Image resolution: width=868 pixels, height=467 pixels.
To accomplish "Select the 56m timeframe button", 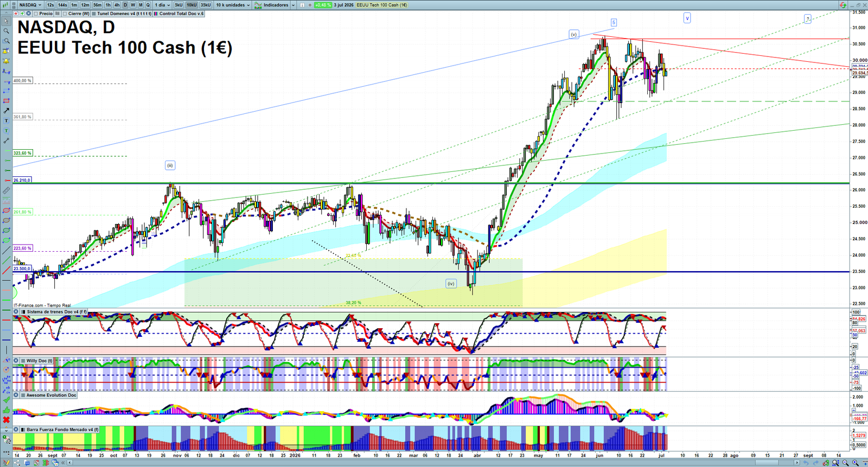I will tap(97, 5).
